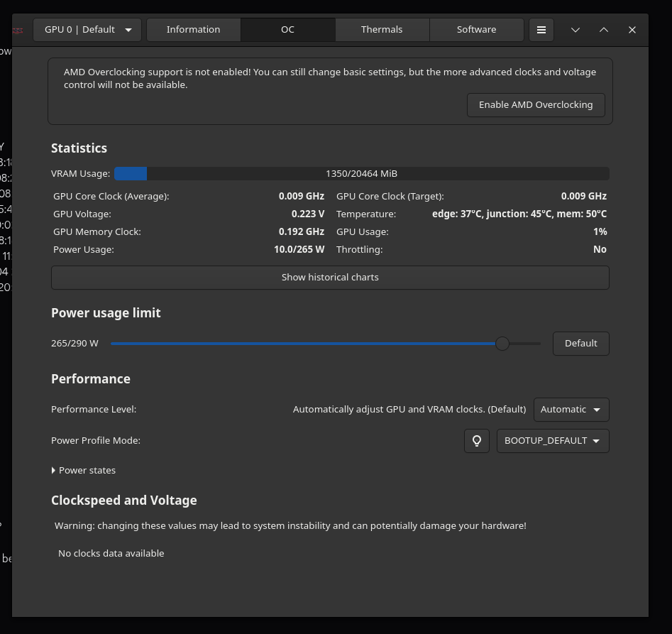The width and height of the screenshot is (672, 634).
Task: Click the 265/290 W power limit value
Action: coord(75,344)
